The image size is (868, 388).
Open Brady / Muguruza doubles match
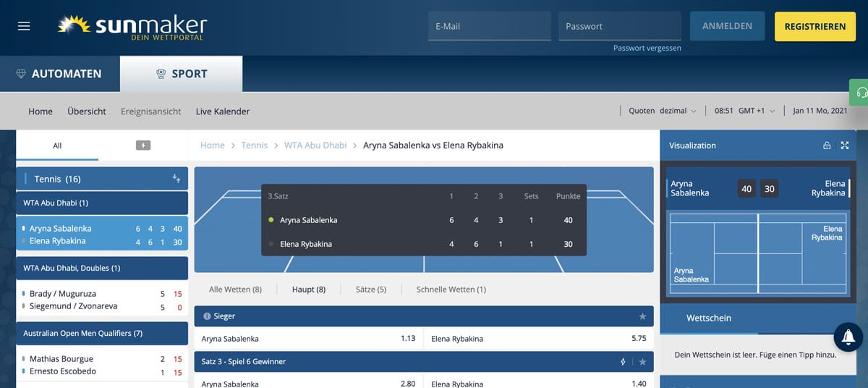tap(102, 300)
